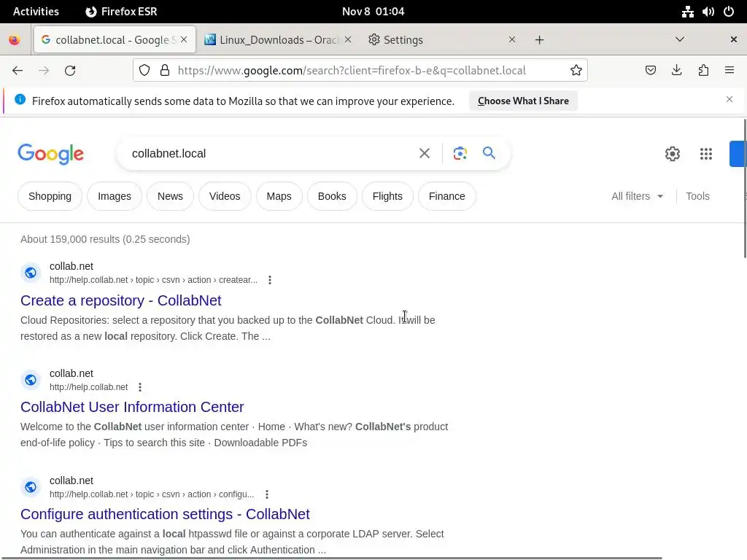This screenshot has width=747, height=560.
Task: Filter results by Finance
Action: point(447,196)
